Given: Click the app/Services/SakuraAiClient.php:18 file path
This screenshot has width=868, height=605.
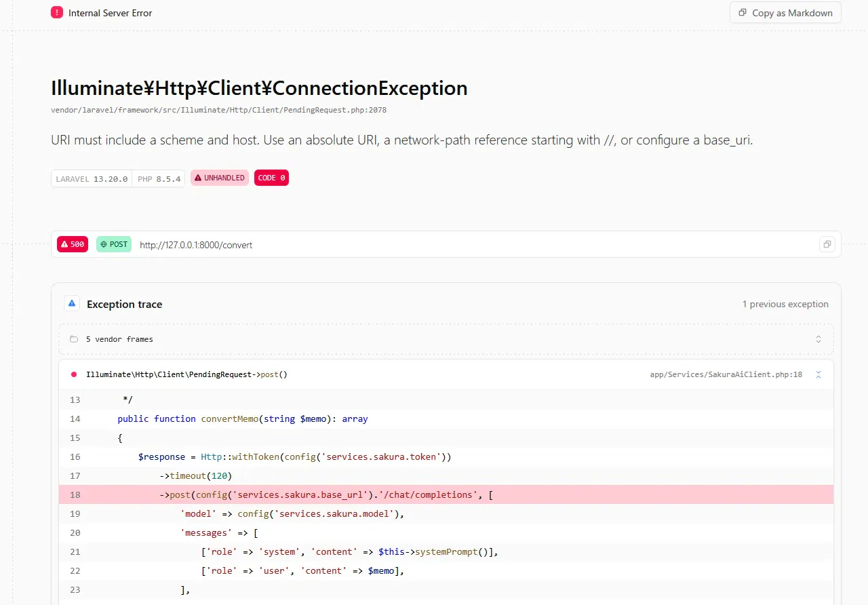Looking at the screenshot, I should point(726,374).
